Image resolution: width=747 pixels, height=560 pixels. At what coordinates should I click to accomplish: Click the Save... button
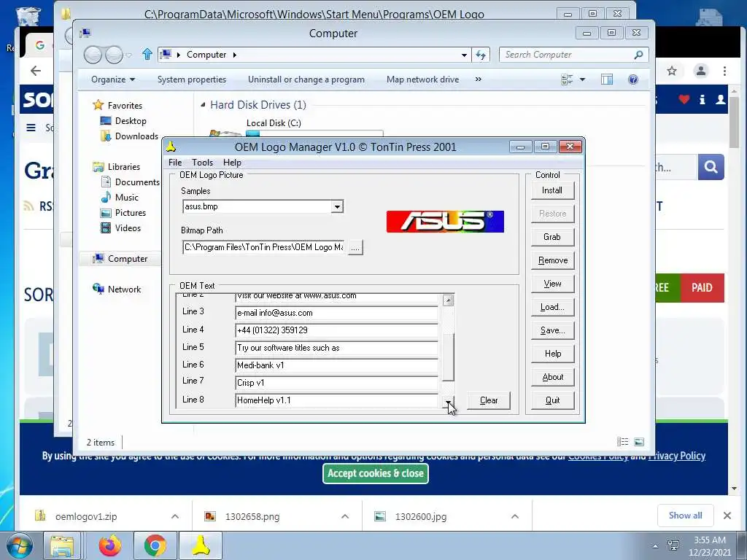pyautogui.click(x=552, y=330)
